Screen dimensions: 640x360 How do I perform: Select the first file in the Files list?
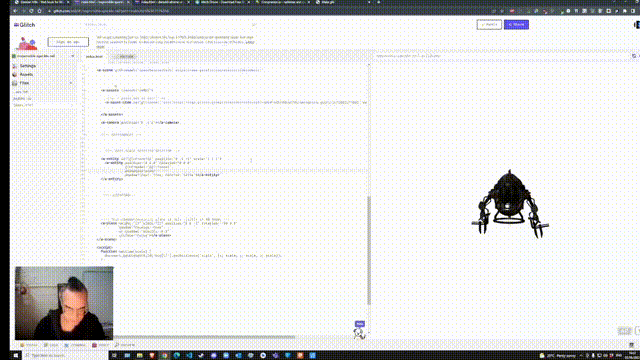pyautogui.click(x=22, y=92)
